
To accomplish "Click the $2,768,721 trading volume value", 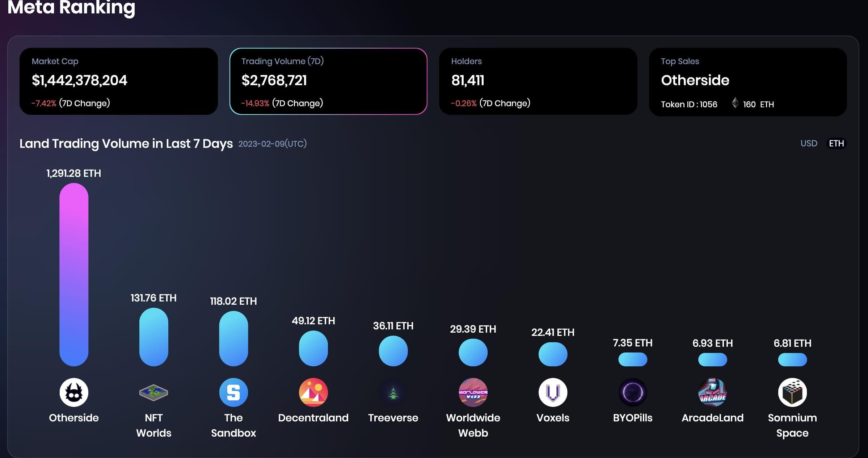I will (x=274, y=80).
